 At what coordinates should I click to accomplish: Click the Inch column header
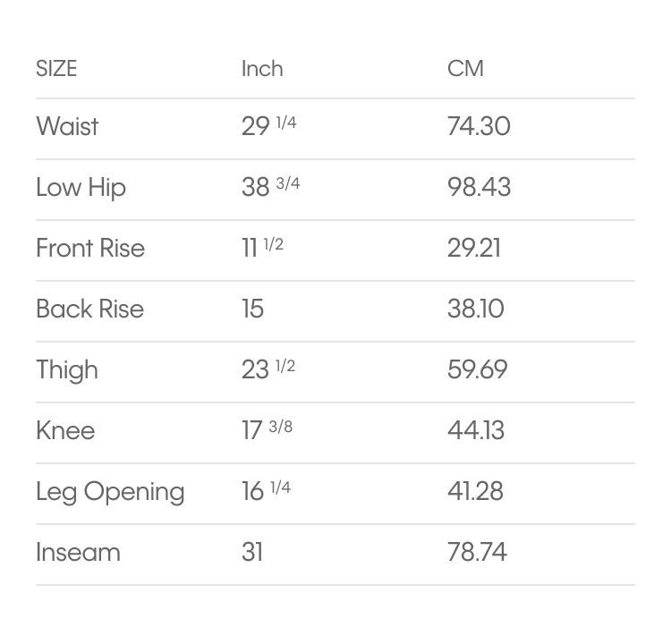tap(262, 69)
